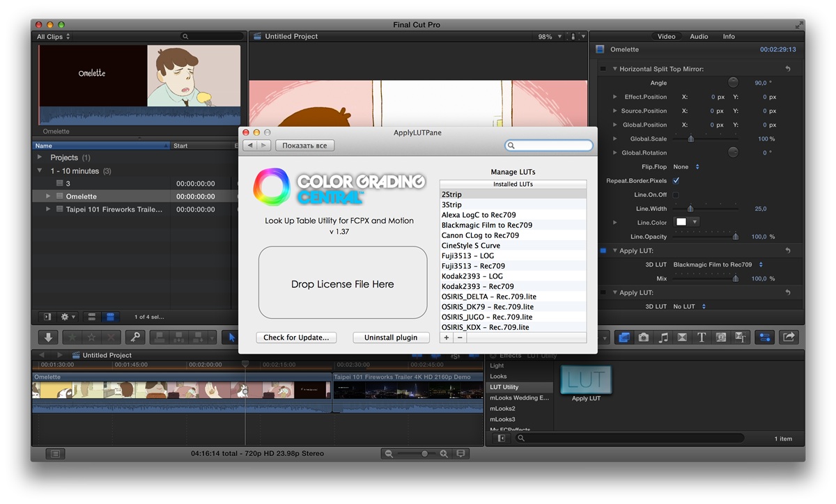Switch to the Audio inspector tab

tap(699, 36)
